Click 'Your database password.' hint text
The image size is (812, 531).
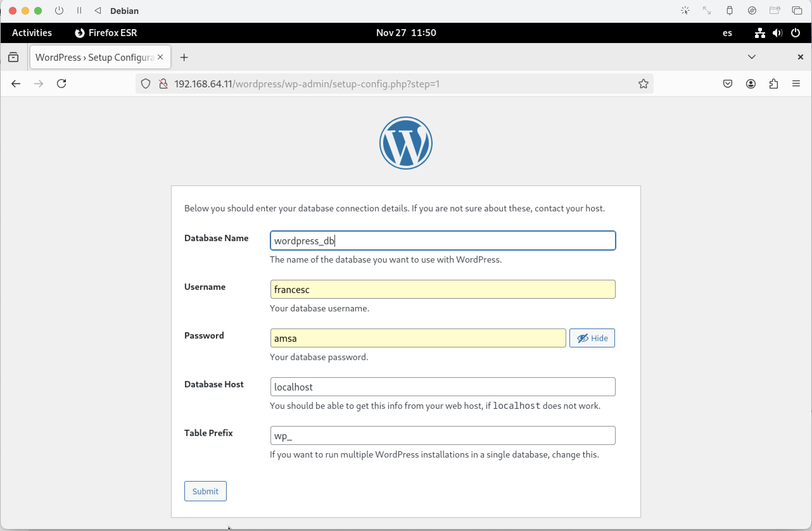[x=319, y=357]
